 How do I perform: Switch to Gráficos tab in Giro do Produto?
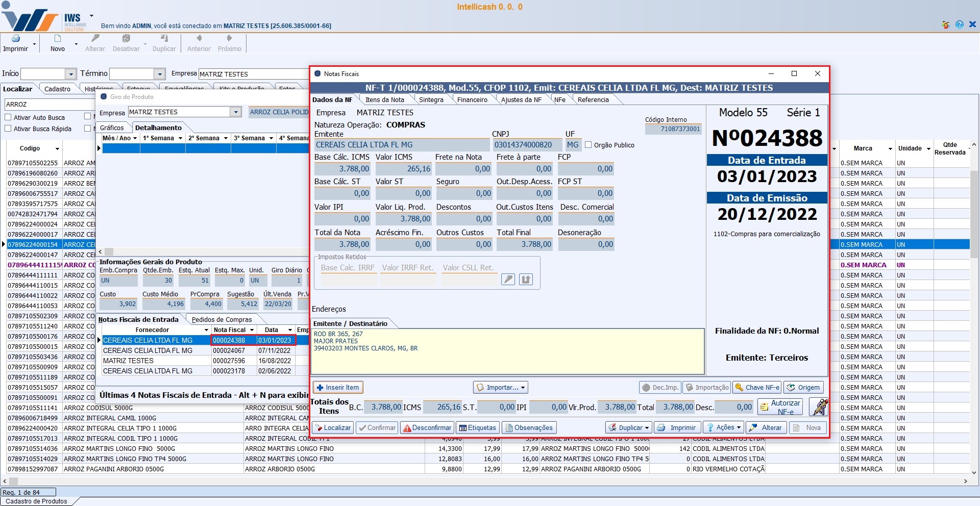point(112,128)
